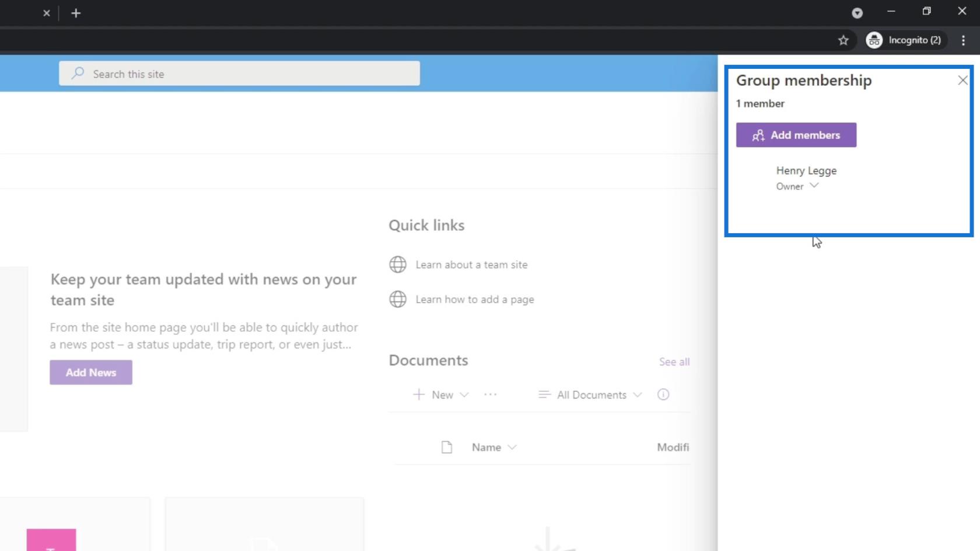Click the file type column icon
Viewport: 980px width, 551px height.
[x=447, y=447]
